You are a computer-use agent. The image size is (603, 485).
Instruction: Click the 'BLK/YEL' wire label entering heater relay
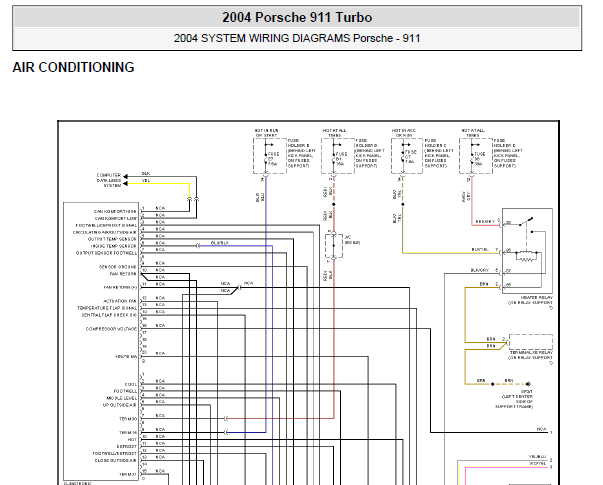coord(480,250)
